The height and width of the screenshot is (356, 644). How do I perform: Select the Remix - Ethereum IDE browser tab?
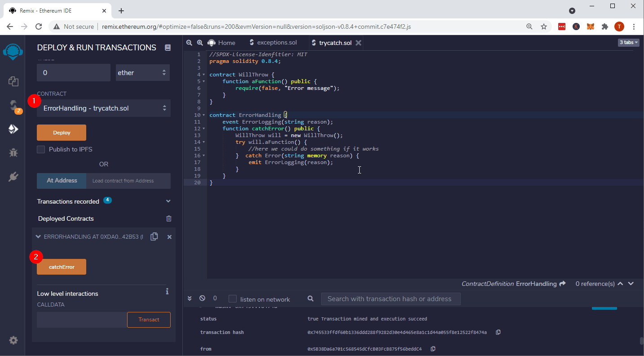(x=57, y=10)
